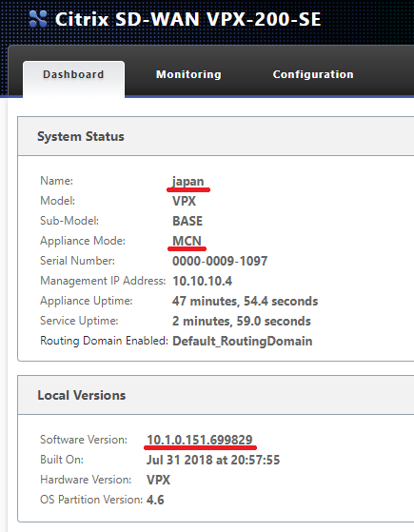Click the Model: label
This screenshot has height=532, width=414.
(x=58, y=201)
